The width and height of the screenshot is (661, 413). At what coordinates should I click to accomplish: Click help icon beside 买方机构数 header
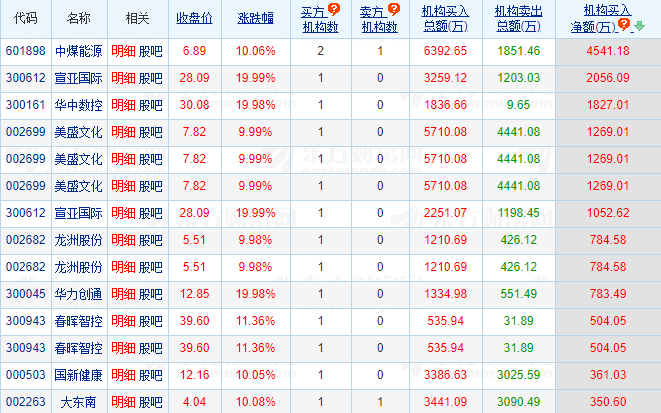(333, 9)
